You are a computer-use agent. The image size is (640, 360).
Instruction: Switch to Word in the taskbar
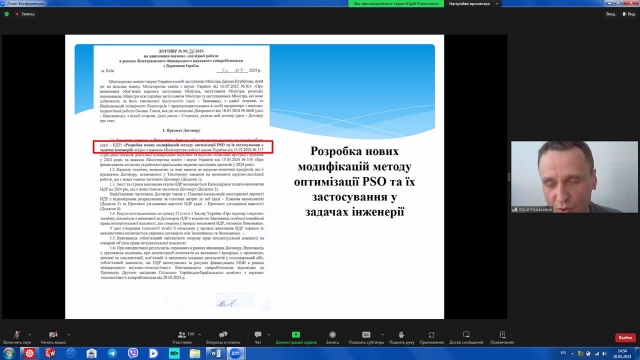[x=215, y=353]
